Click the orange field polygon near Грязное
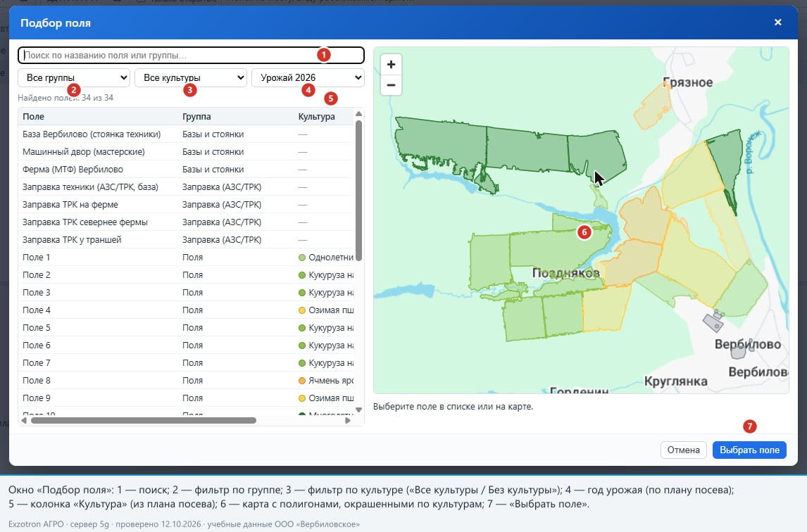 pyautogui.click(x=652, y=107)
